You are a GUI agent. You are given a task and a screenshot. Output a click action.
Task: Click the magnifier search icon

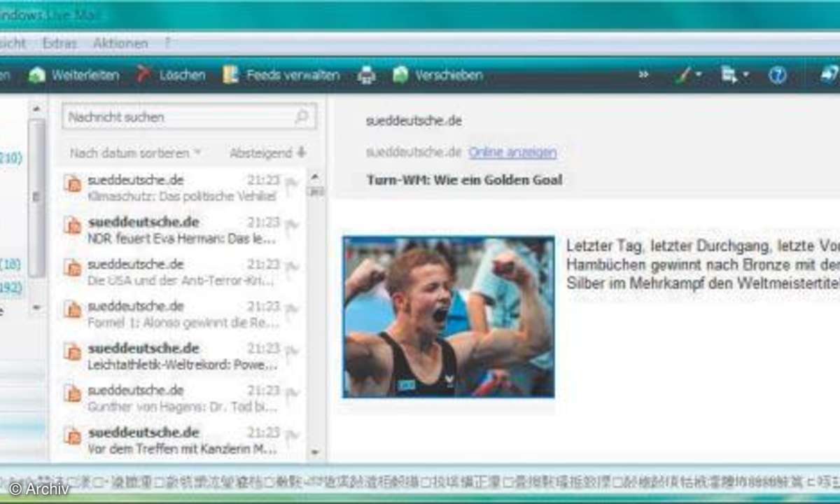[x=302, y=117]
